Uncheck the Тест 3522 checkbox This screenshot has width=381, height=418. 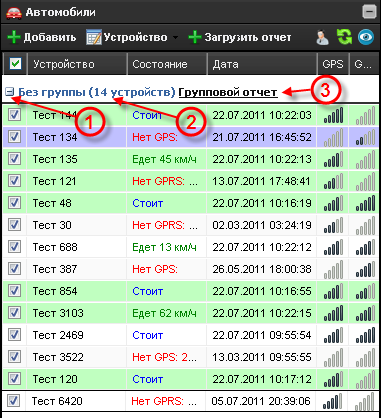tap(14, 357)
